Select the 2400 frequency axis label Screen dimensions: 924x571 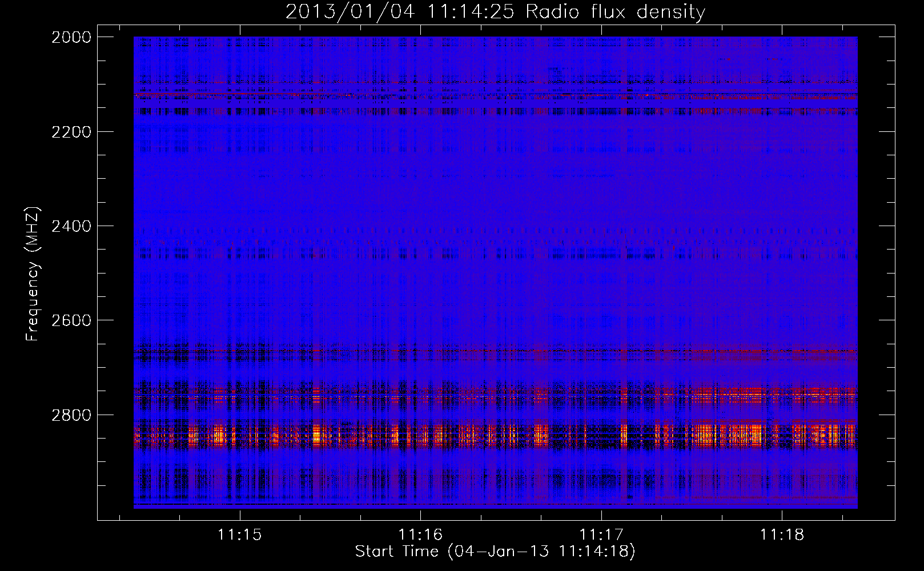tap(71, 226)
